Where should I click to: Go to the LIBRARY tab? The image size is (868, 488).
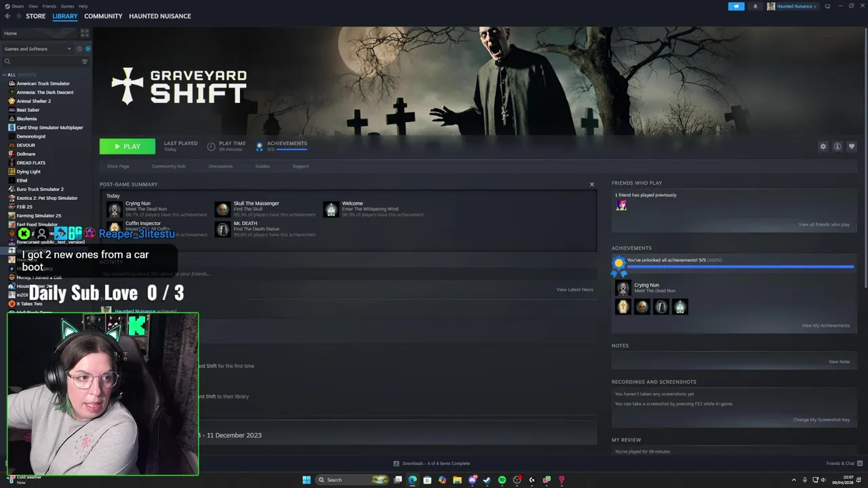pyautogui.click(x=65, y=16)
